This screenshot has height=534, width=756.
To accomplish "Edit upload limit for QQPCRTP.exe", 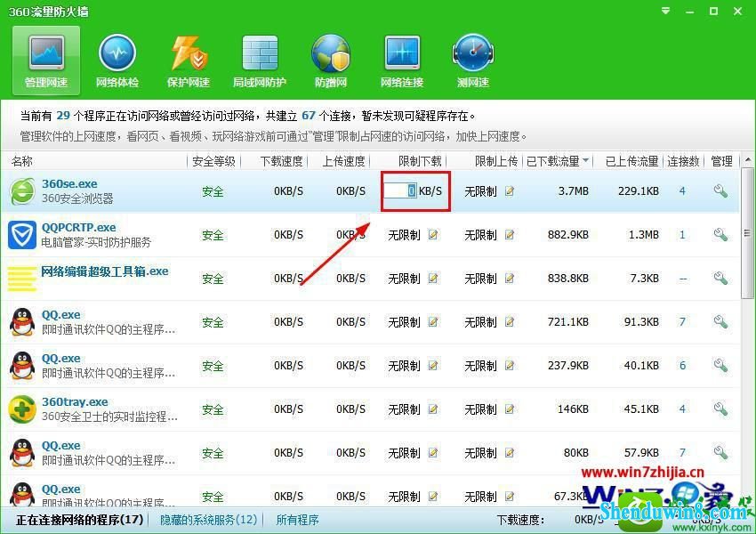I will pyautogui.click(x=509, y=235).
